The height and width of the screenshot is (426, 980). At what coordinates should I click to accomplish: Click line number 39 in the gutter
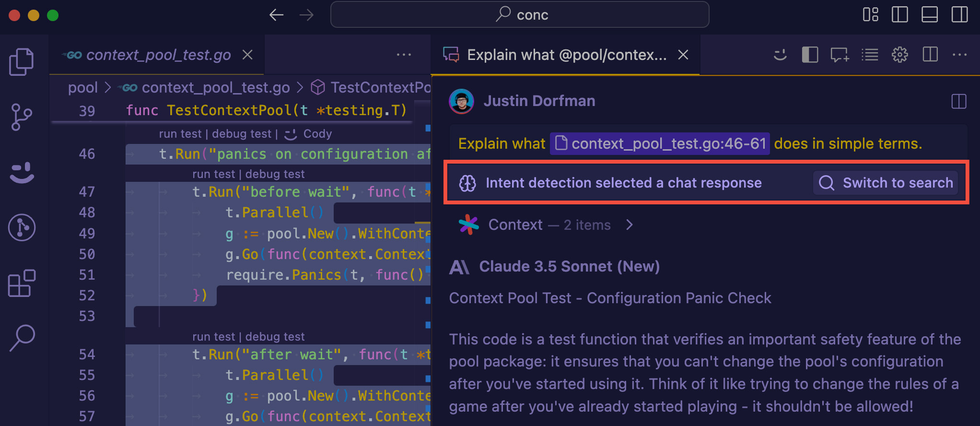(87, 111)
